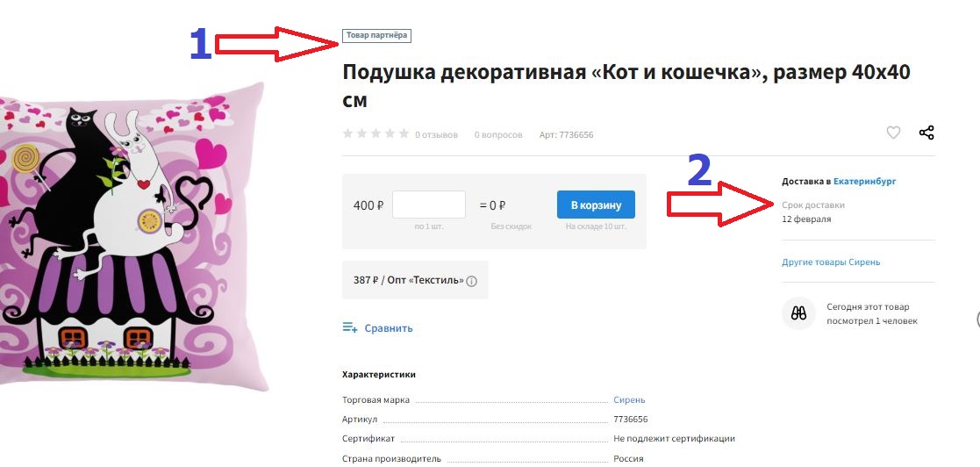Click the partially visible round button at right edge
The image size is (980, 467).
(x=977, y=319)
